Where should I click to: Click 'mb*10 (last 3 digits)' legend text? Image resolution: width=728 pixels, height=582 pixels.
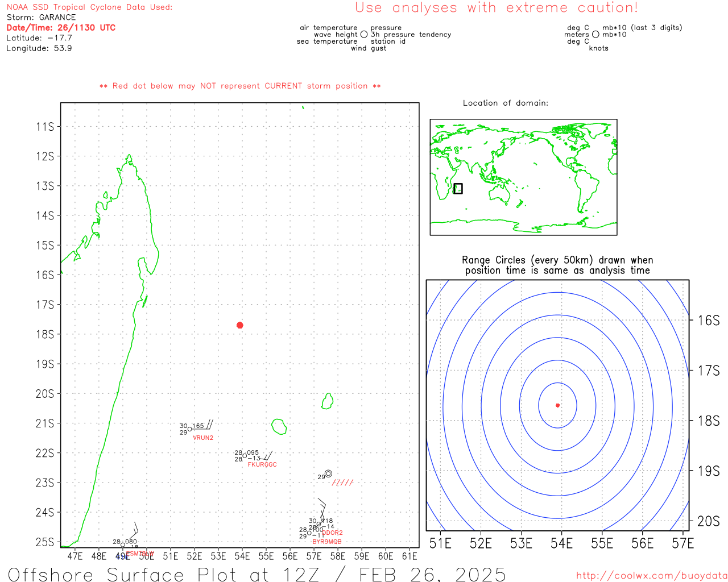[642, 28]
